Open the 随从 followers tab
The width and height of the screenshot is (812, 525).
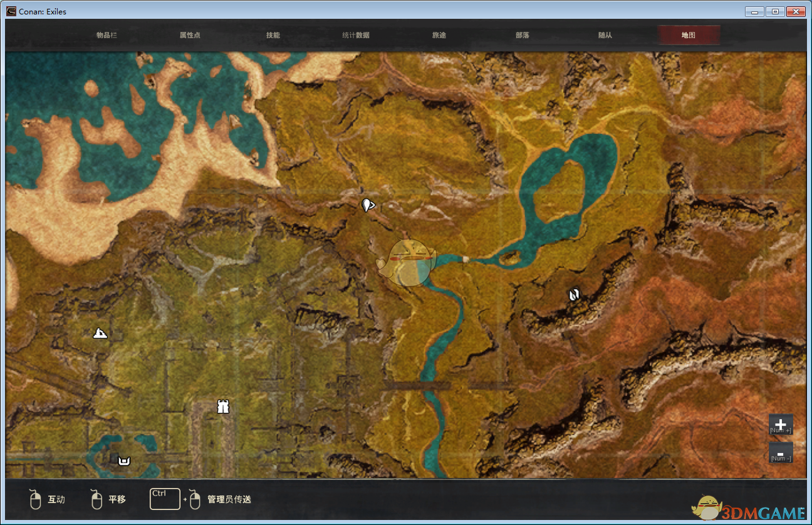point(605,35)
